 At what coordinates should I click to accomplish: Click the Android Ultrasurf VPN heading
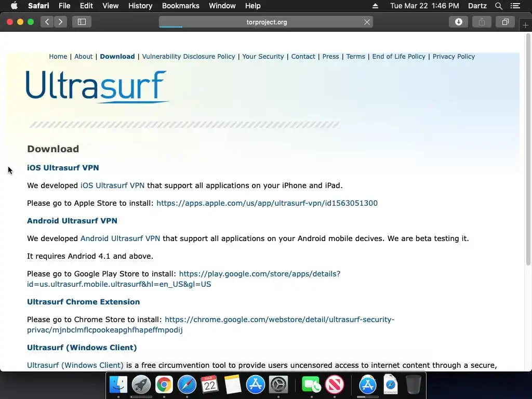tap(72, 221)
